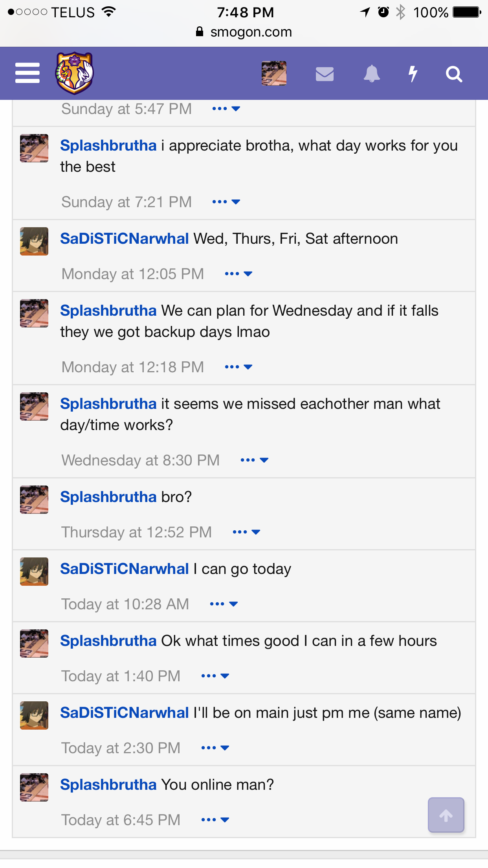Screen dimensions: 488x868
Task: Open options menu for Thursday 12:52 PM comment
Action: point(246,532)
